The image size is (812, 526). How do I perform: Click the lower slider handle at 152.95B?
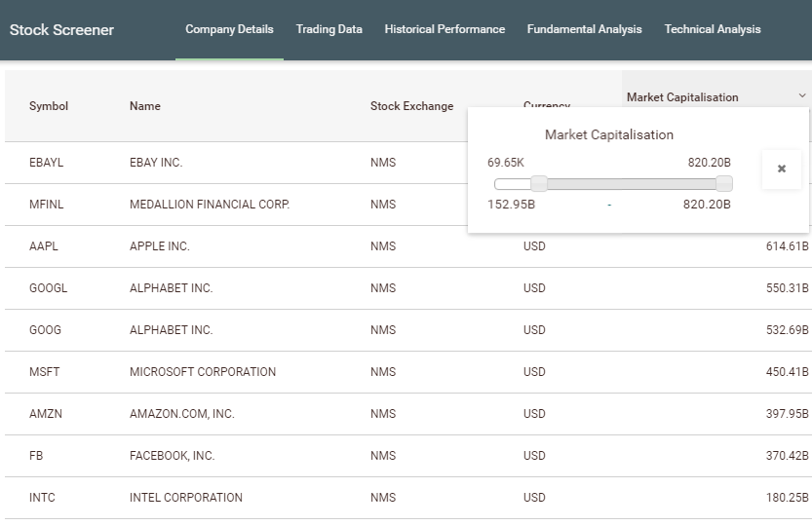click(x=539, y=183)
